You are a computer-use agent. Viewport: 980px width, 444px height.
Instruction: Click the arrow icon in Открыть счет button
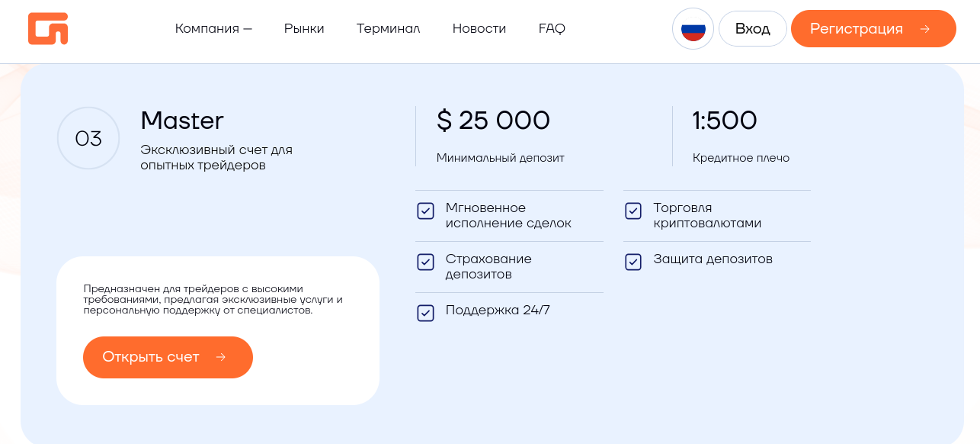tap(221, 357)
